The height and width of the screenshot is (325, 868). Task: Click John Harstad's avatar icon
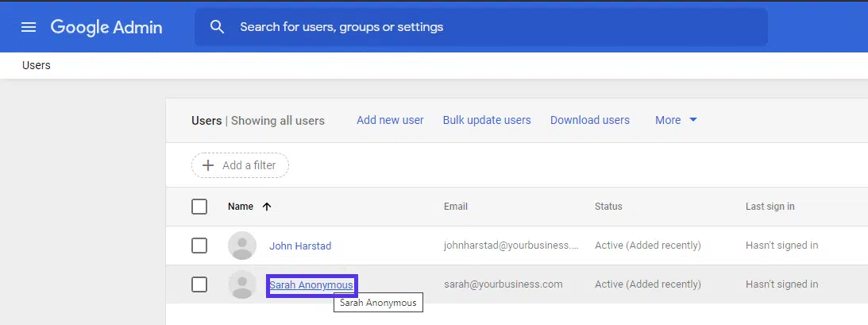pyautogui.click(x=242, y=246)
